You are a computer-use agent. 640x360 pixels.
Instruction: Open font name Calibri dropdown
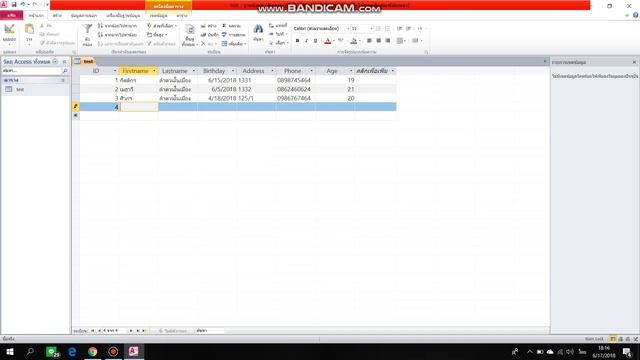point(348,29)
